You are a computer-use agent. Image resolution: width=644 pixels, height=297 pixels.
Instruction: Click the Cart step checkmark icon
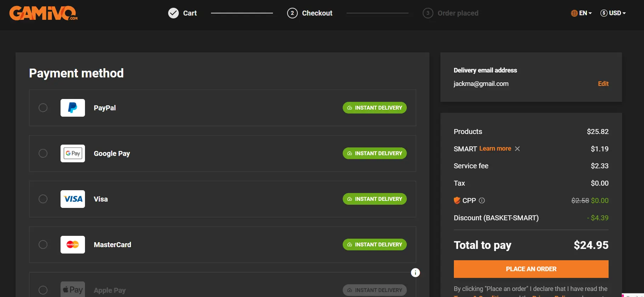173,13
